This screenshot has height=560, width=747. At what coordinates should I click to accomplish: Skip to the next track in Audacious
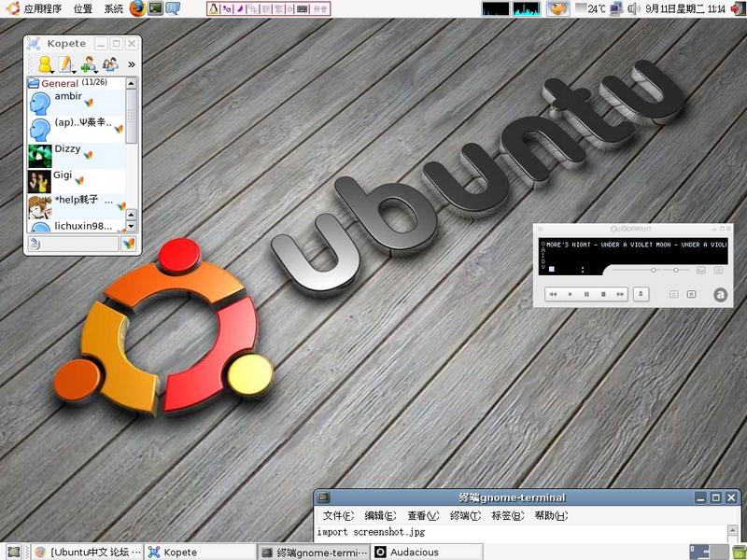tap(620, 294)
